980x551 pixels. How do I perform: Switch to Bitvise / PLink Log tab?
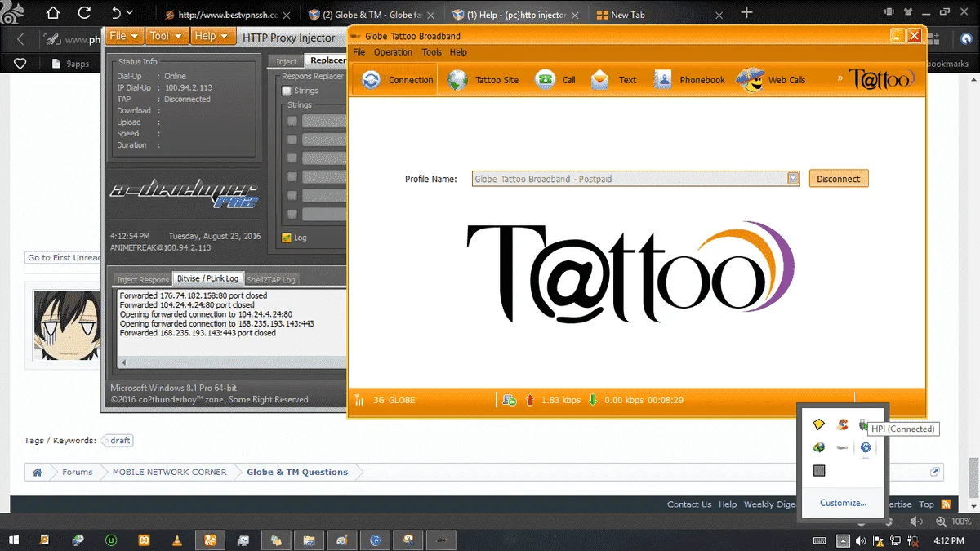tap(209, 278)
